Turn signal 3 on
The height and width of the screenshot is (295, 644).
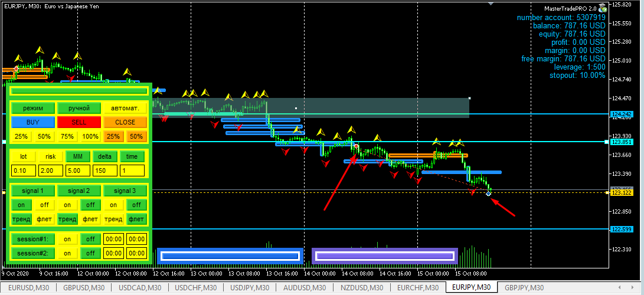click(113, 205)
